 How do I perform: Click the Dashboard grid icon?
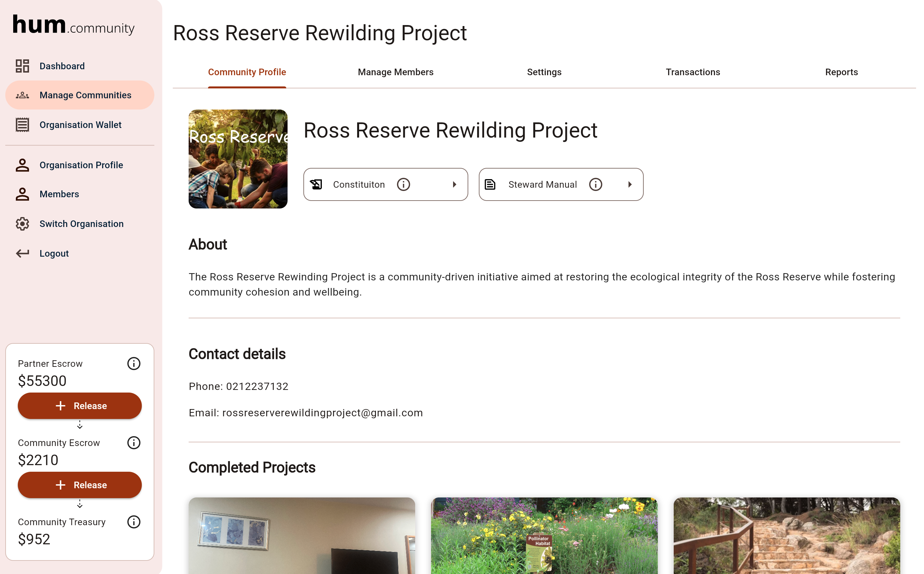22,66
